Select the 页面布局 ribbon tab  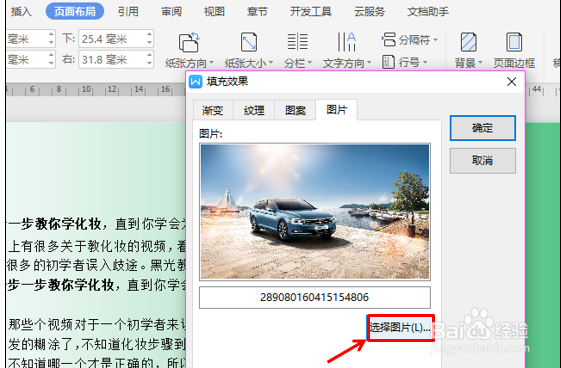pyautogui.click(x=75, y=12)
